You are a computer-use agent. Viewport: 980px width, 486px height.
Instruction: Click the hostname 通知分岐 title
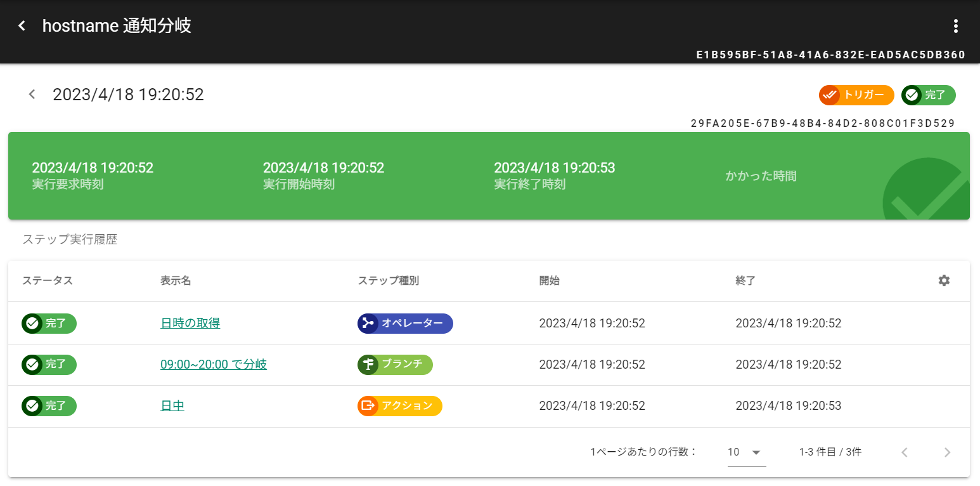coord(117,26)
